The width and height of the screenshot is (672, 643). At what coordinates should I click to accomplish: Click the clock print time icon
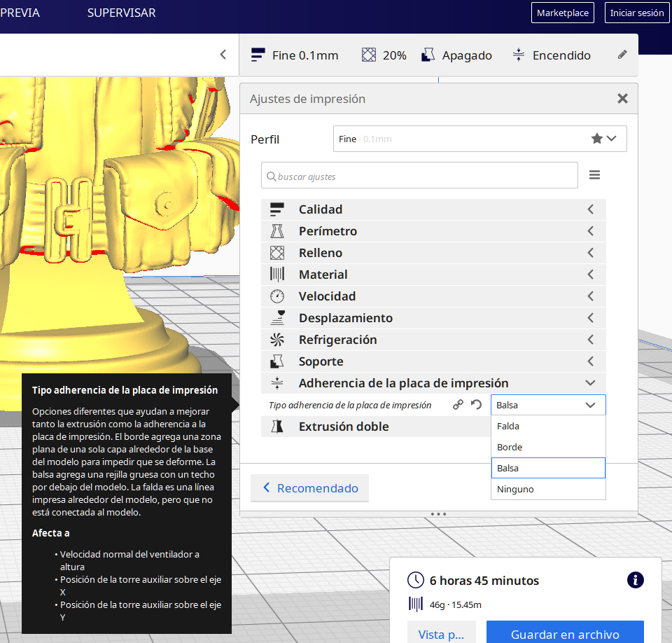(x=415, y=580)
